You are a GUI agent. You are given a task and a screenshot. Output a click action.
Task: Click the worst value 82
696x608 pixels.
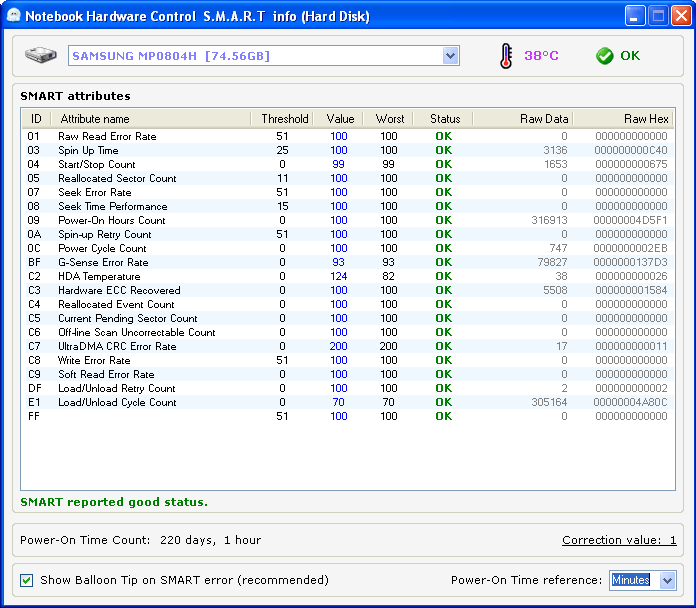388,276
